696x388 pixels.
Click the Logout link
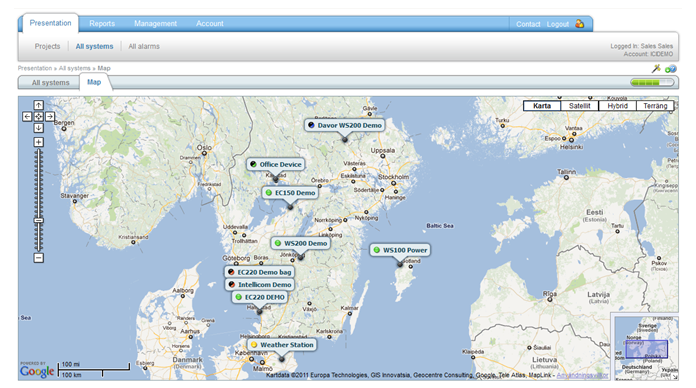pyautogui.click(x=558, y=24)
